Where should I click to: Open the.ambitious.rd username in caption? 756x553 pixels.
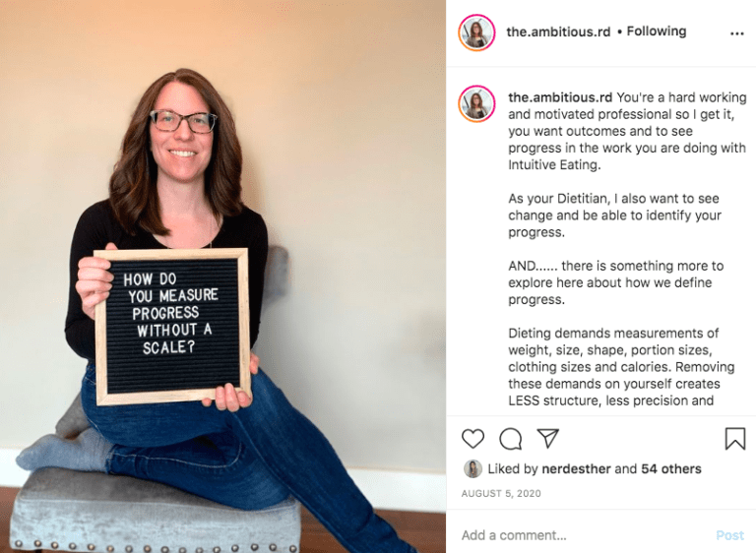pos(560,97)
